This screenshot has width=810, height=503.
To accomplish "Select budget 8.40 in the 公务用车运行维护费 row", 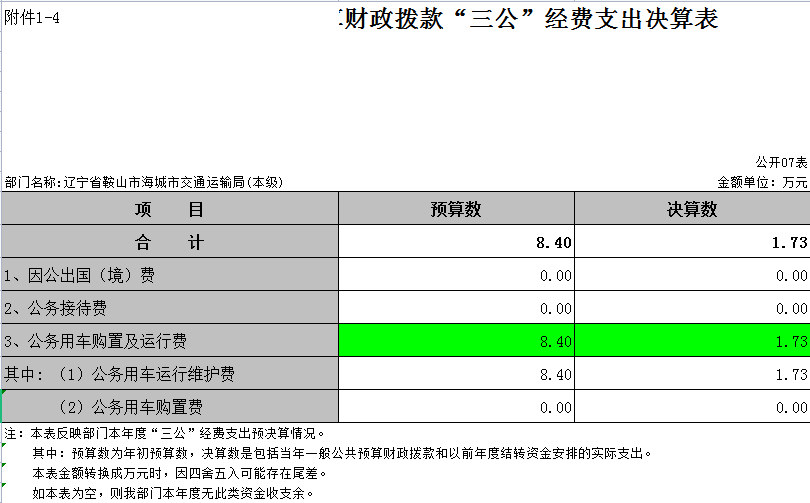I will (x=456, y=374).
